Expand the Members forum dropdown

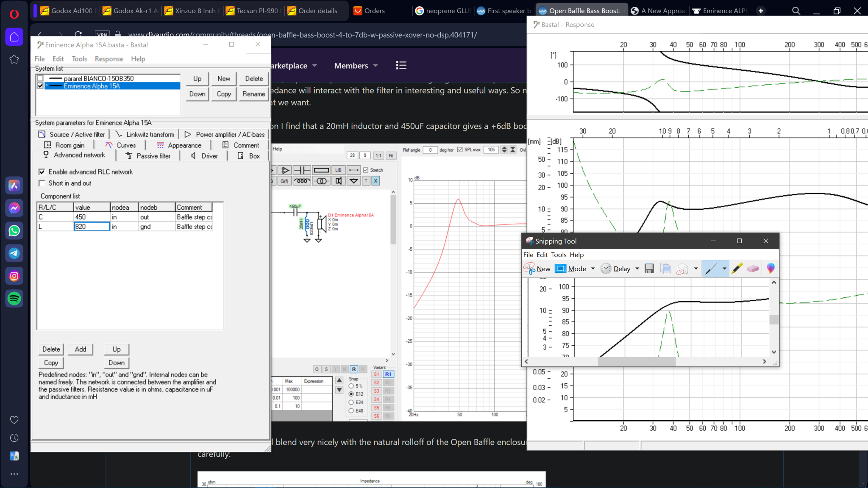pyautogui.click(x=376, y=66)
